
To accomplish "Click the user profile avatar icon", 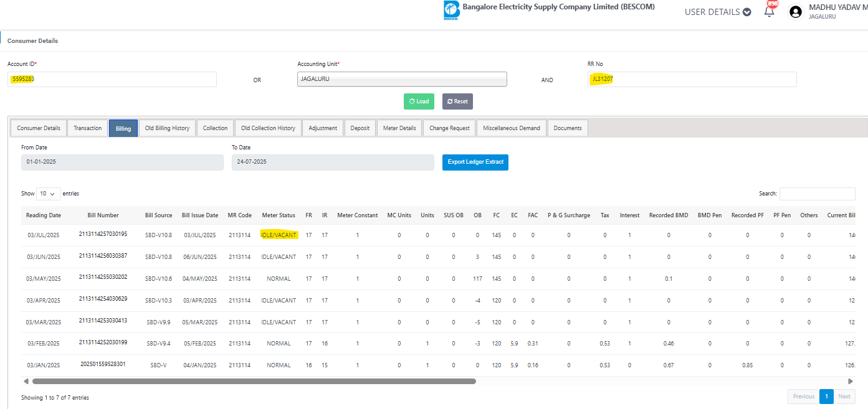I will coord(795,12).
